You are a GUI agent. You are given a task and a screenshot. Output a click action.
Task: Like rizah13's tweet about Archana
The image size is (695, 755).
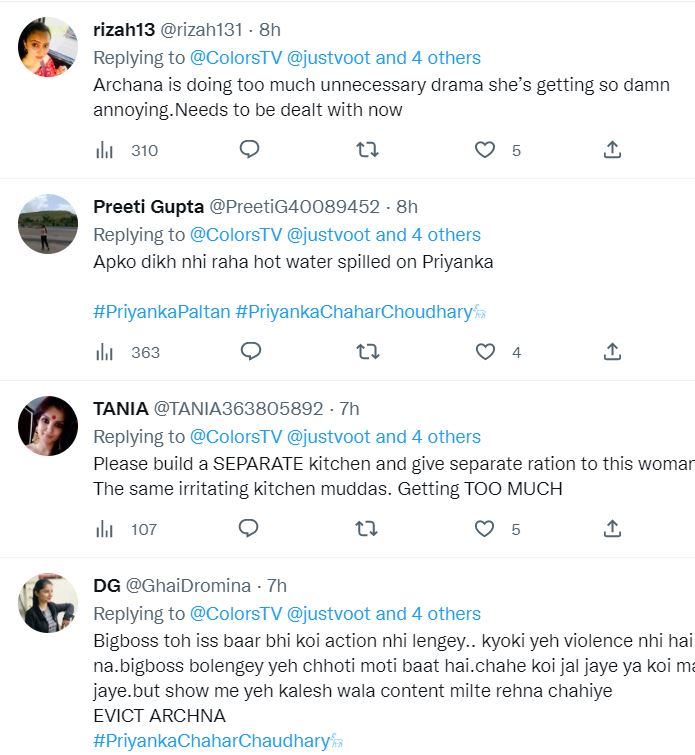pos(485,150)
